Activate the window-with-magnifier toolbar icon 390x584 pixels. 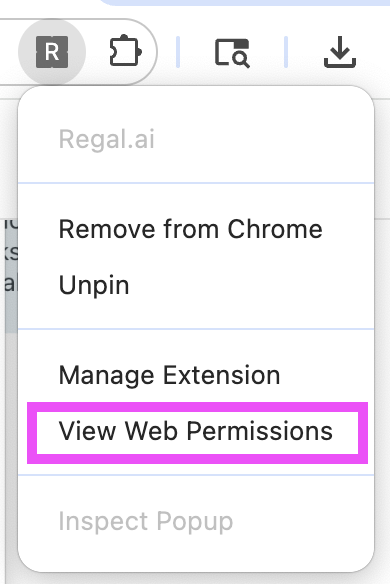click(232, 53)
